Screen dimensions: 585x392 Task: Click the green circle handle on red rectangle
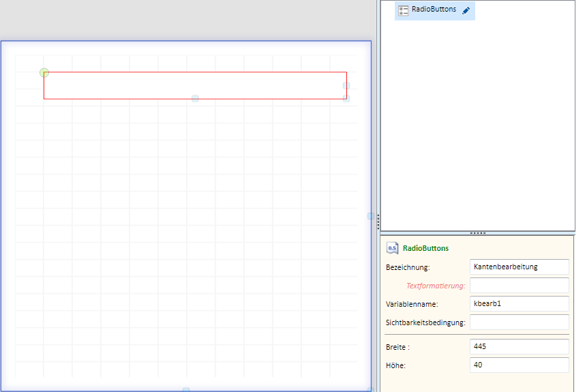click(x=44, y=72)
